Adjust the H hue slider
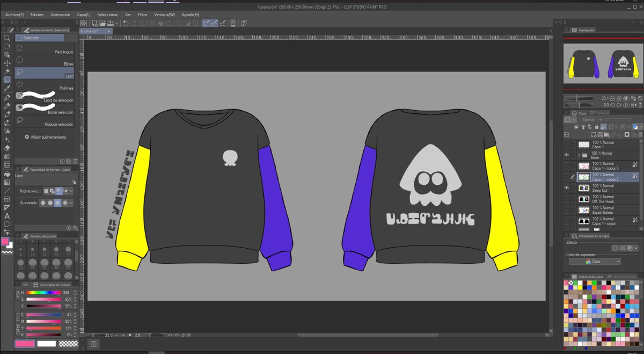644x354 pixels. tap(44, 292)
